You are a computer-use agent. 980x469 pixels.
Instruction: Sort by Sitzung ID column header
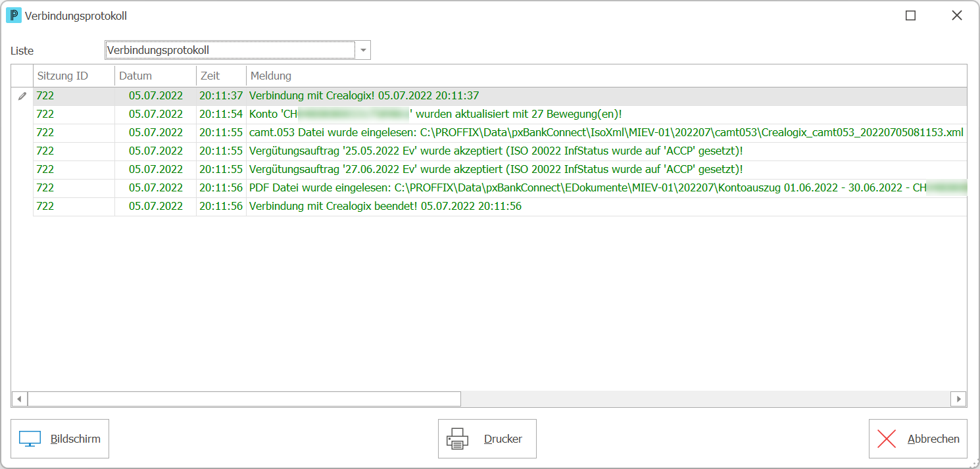(74, 76)
